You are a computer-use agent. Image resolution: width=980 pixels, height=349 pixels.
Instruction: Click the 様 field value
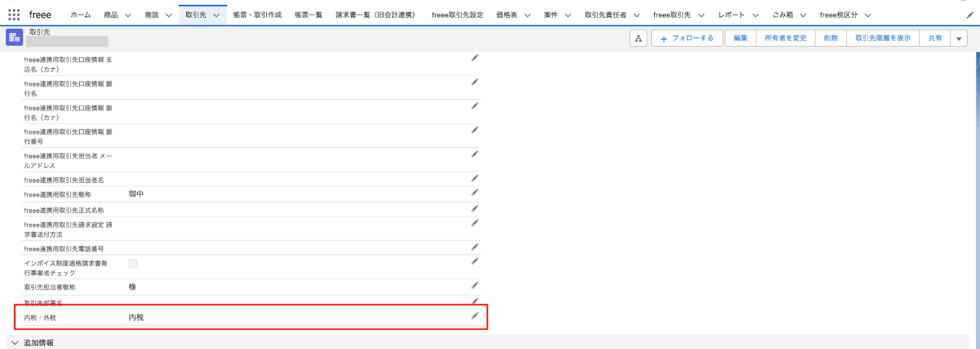pos(132,287)
